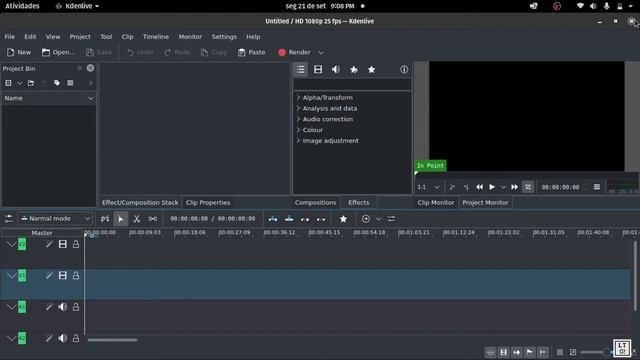Click the monitor rewind button
Image resolution: width=640 pixels, height=360 pixels.
point(480,187)
